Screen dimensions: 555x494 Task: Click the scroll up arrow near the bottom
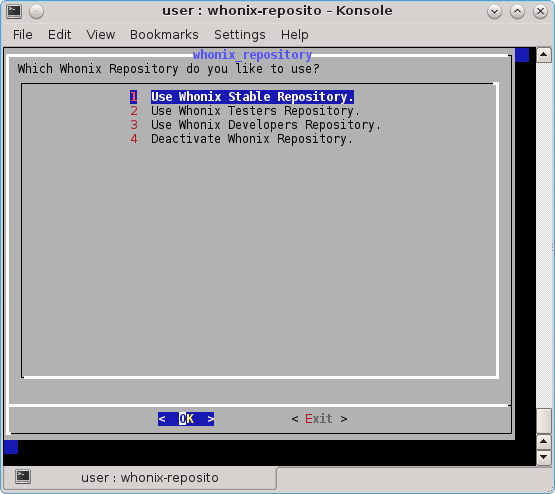[544, 442]
